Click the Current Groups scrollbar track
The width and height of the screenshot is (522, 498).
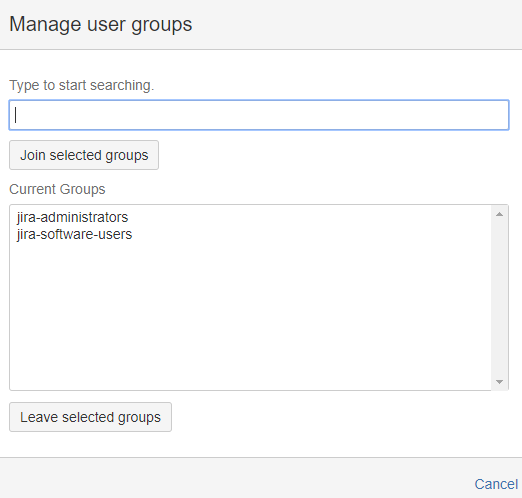tap(499, 298)
